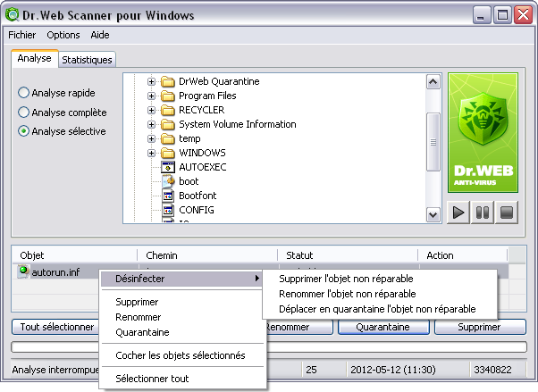
Task: Expand System Volume Information tree node
Action: tap(151, 124)
